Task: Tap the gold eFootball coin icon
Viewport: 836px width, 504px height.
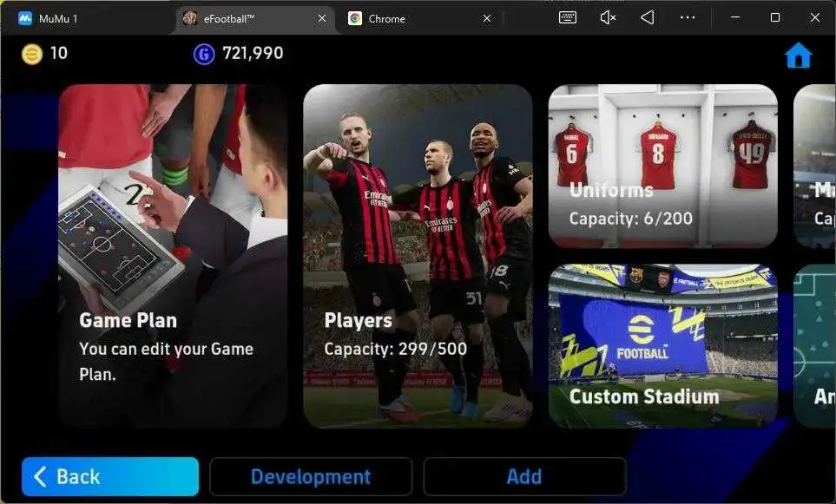Action: (x=32, y=54)
